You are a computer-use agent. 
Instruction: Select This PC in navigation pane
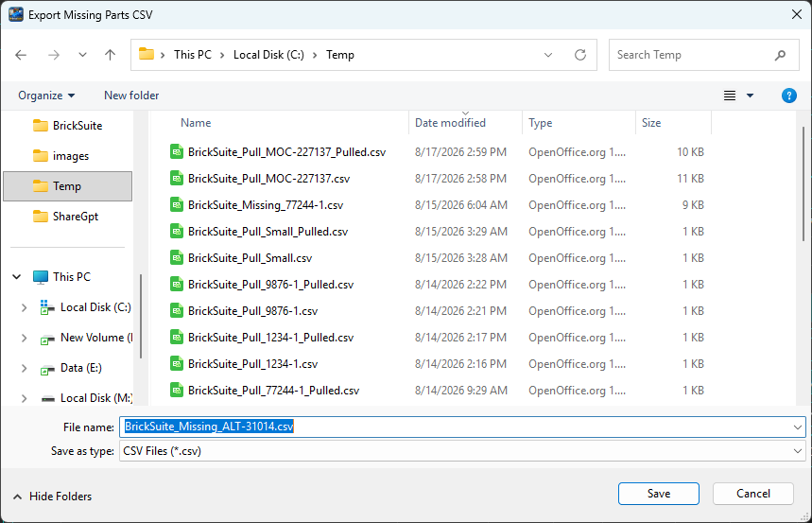click(x=61, y=277)
